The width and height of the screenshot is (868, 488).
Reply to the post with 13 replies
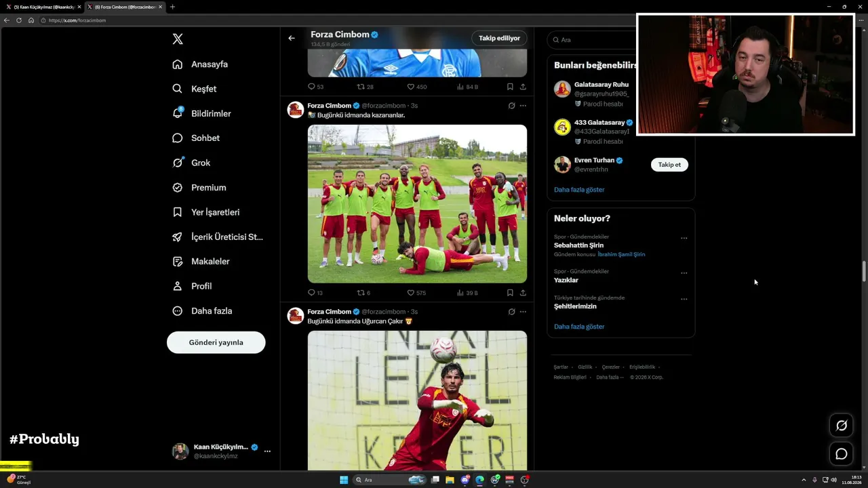(315, 293)
